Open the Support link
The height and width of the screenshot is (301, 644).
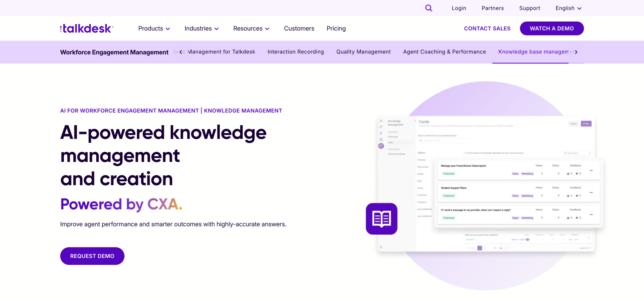(x=530, y=8)
